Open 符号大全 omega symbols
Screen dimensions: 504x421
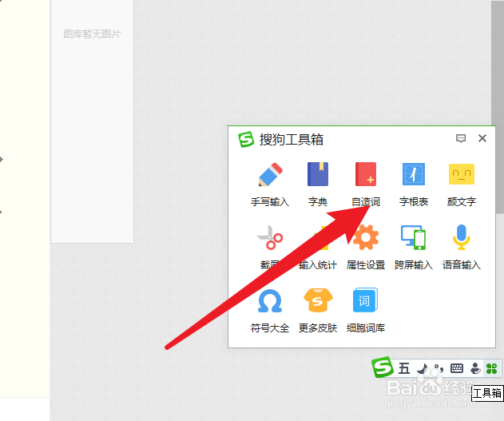tap(270, 311)
